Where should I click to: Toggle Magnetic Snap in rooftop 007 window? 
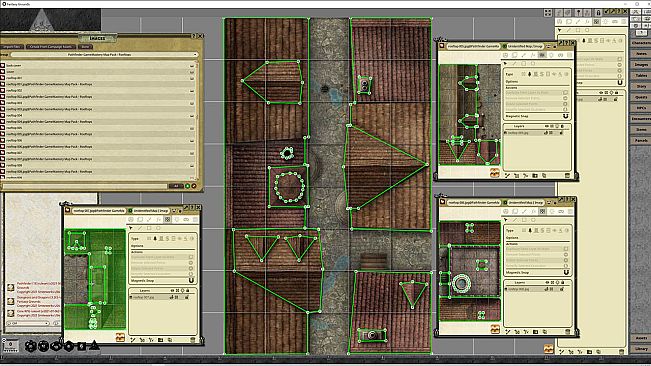(x=191, y=281)
